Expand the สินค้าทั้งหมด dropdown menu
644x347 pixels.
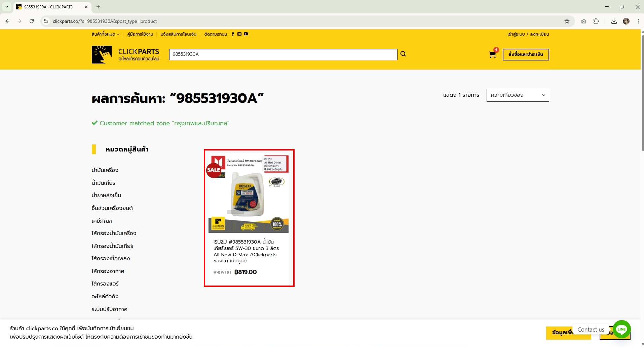point(105,34)
